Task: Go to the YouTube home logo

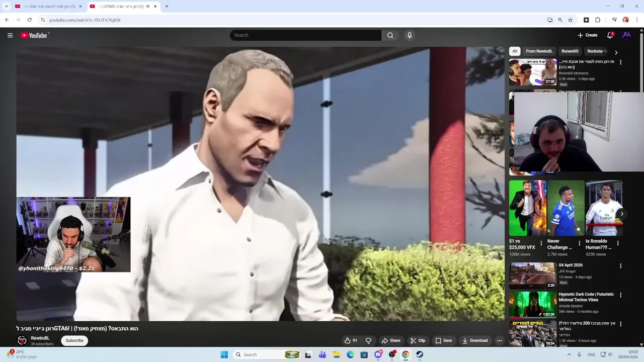Action: coord(34,35)
